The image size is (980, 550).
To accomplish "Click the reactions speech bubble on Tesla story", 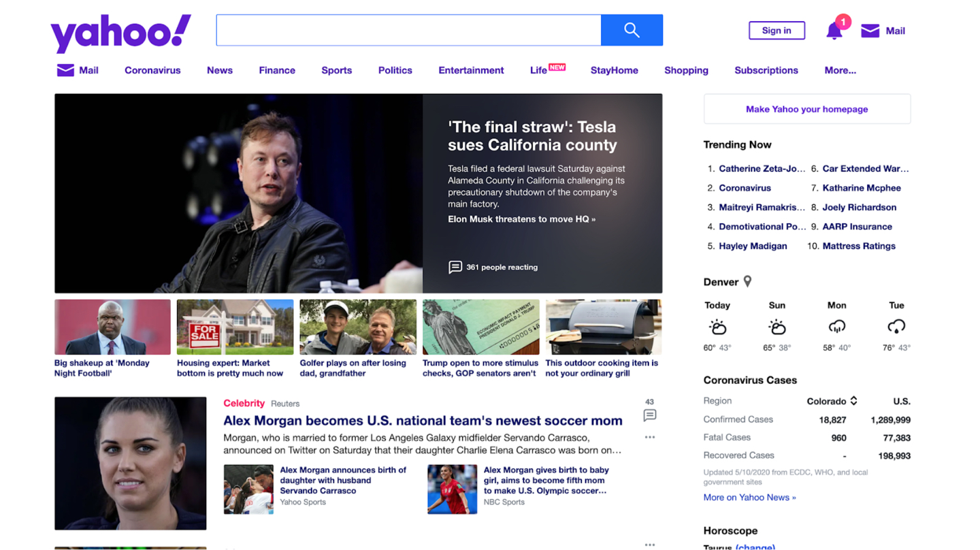I will (x=455, y=267).
